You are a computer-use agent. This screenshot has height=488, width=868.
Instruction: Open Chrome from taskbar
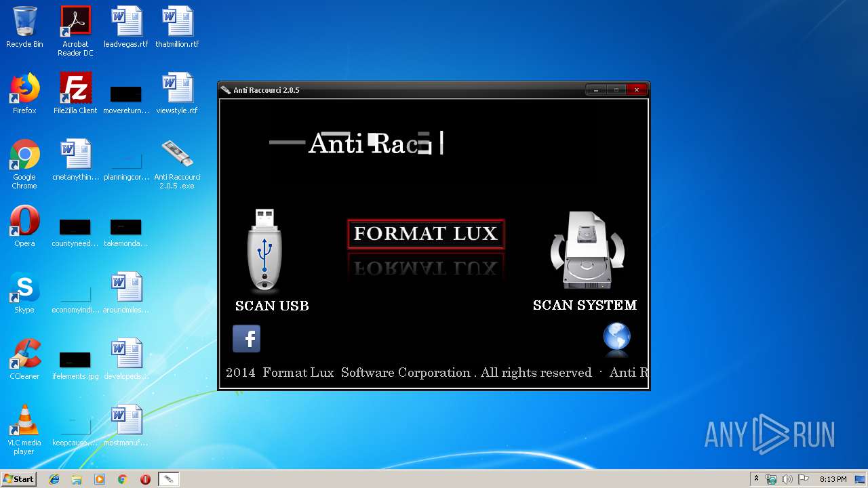[122, 479]
